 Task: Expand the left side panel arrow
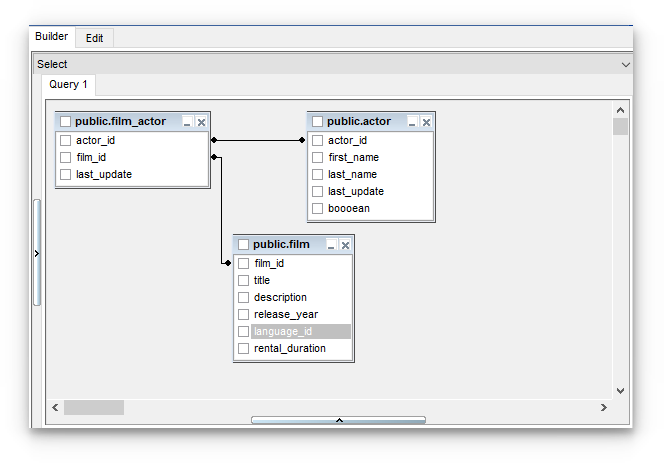pos(37,253)
